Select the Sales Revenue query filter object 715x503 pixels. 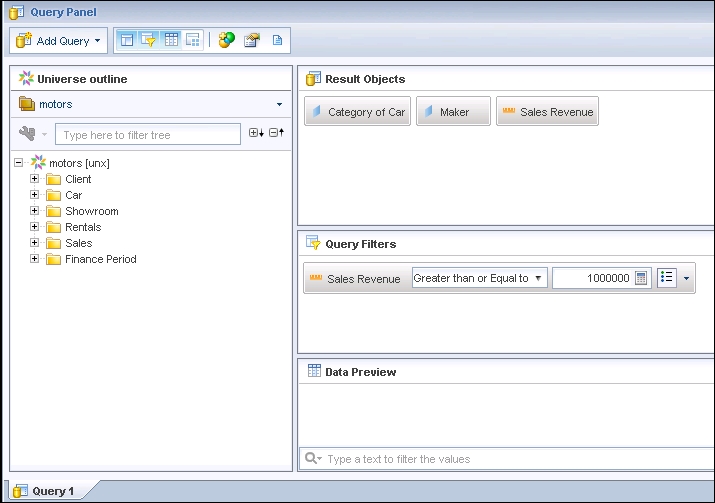tap(355, 279)
